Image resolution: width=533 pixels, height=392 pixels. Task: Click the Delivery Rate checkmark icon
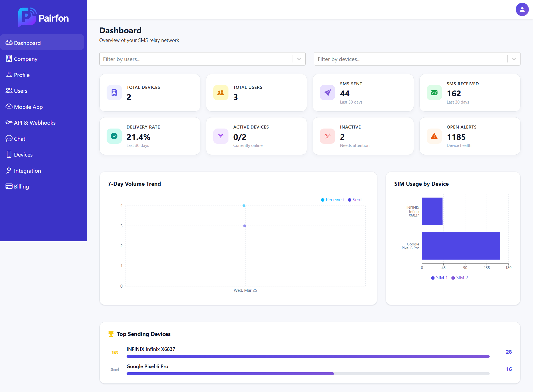(x=114, y=136)
